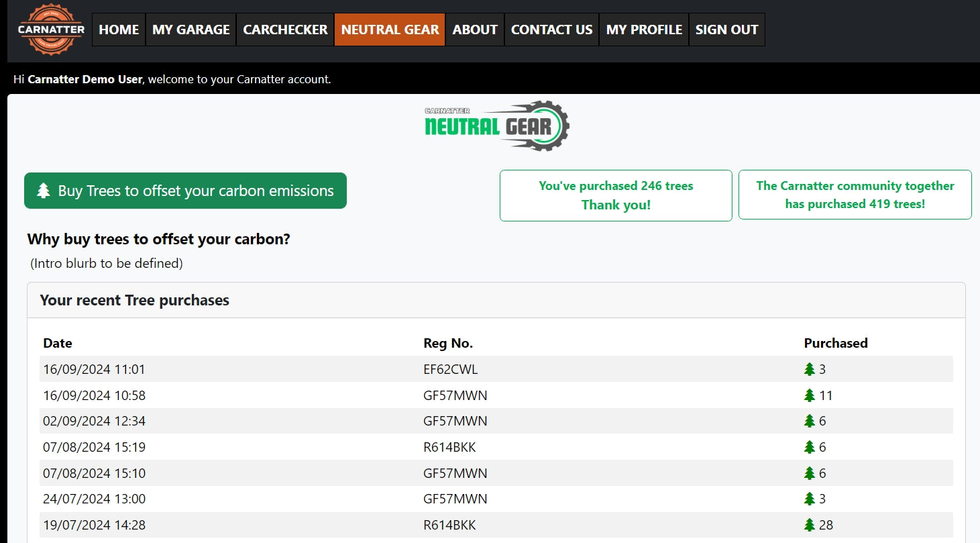Click tree icon in EF62CWL purchase row
This screenshot has width=980, height=543.
[x=810, y=369]
